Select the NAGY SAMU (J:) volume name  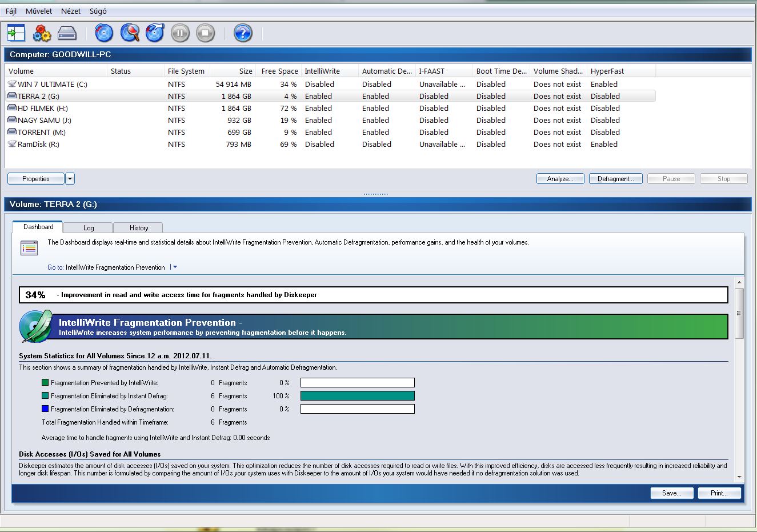pos(45,120)
